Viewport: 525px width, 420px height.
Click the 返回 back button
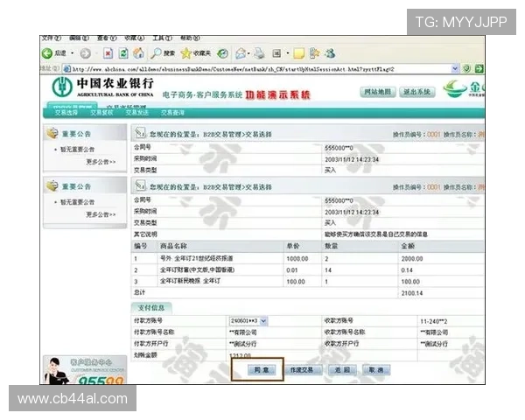point(342,370)
